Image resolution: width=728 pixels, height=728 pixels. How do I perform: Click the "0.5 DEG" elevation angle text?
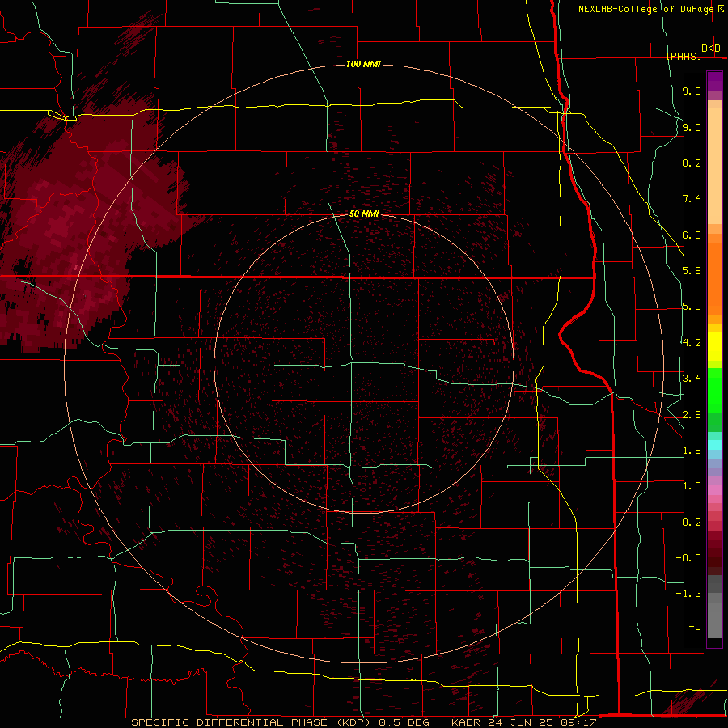click(x=404, y=722)
